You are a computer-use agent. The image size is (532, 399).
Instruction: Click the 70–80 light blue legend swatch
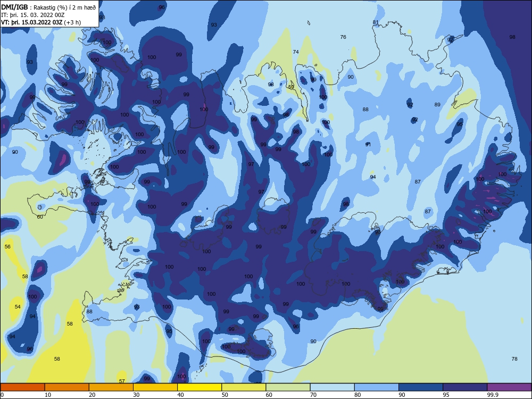[x=332, y=387]
